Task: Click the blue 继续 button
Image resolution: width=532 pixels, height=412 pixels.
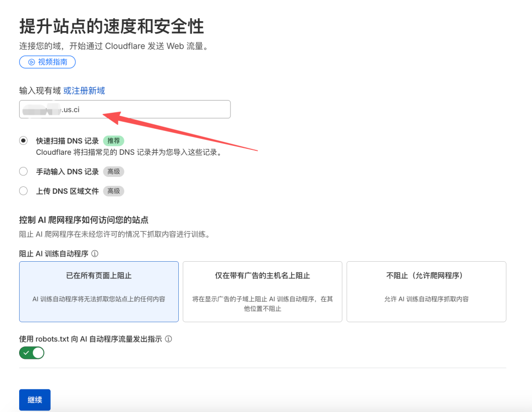Action: point(34,400)
